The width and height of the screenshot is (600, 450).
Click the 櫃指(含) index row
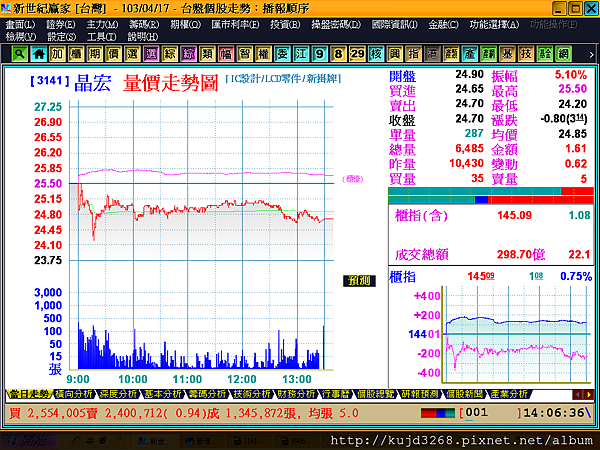click(x=492, y=215)
